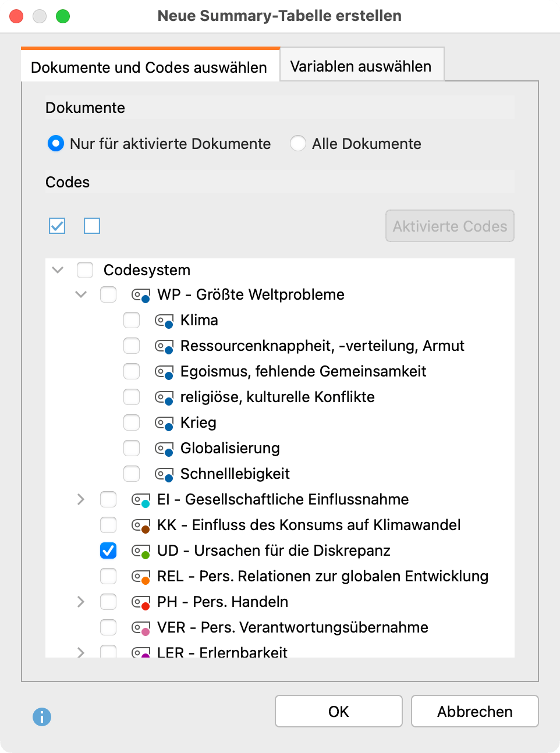Enable the Klima code checkbox
This screenshot has height=753, width=560.
pyautogui.click(x=132, y=320)
